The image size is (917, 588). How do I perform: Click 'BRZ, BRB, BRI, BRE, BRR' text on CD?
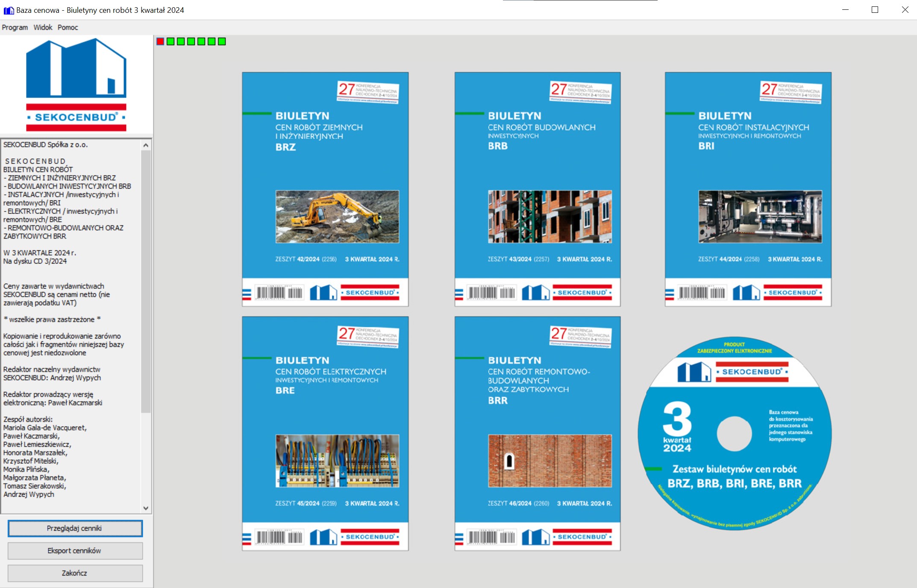pos(735,483)
